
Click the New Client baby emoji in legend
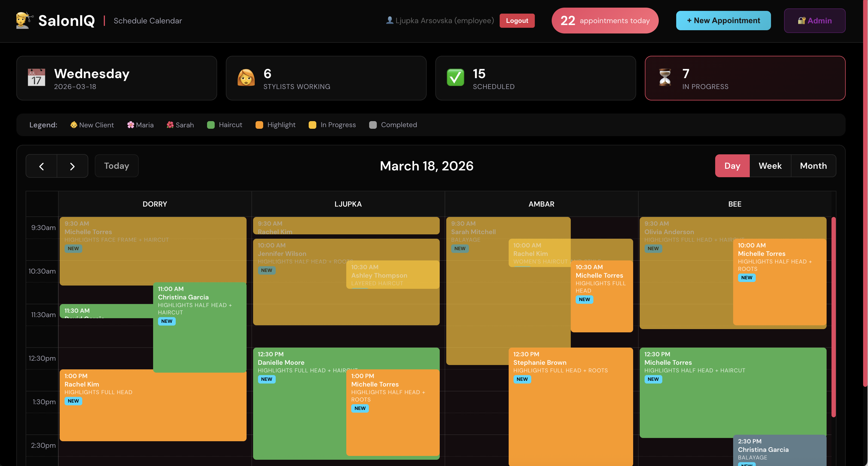pos(74,125)
